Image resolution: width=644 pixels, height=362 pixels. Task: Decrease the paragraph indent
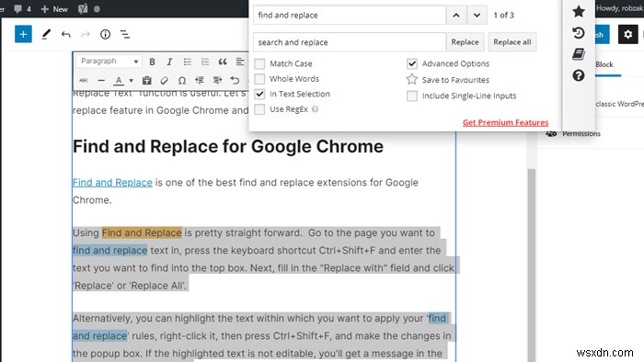[200, 80]
